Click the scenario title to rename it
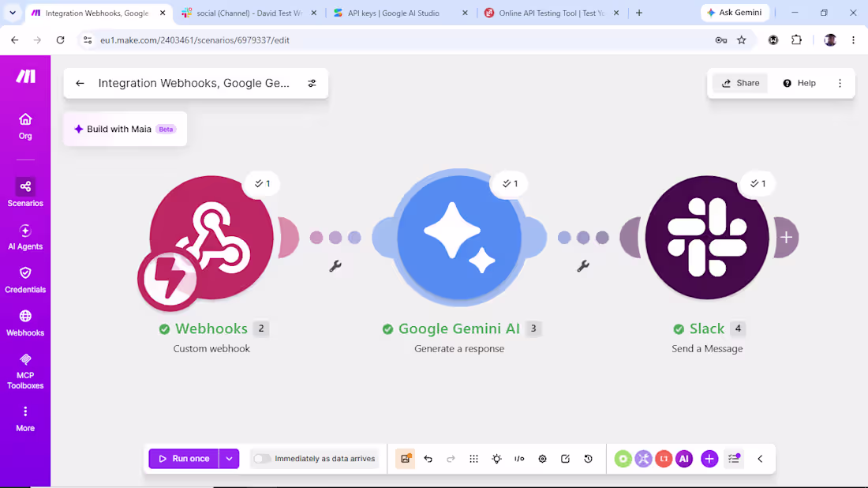Screen dimensions: 868x488 pos(194,83)
